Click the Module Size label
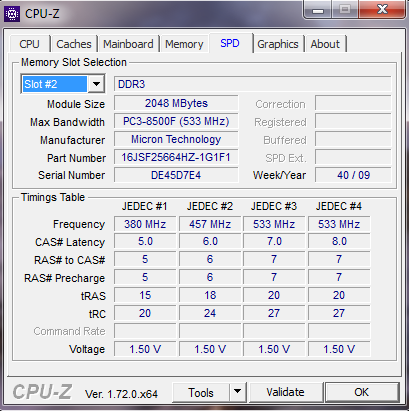 [76, 104]
